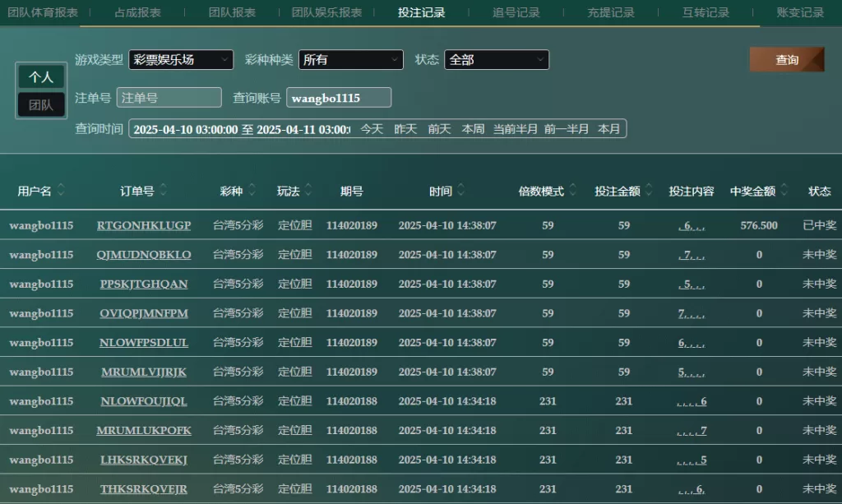Choose the 本月 date shortcut
Image resolution: width=842 pixels, height=504 pixels.
609,129
